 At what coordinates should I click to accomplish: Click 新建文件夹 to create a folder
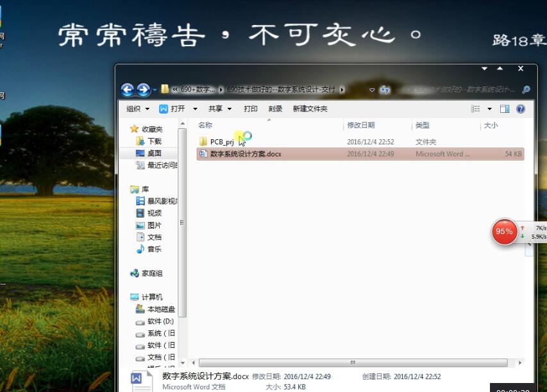[310, 109]
